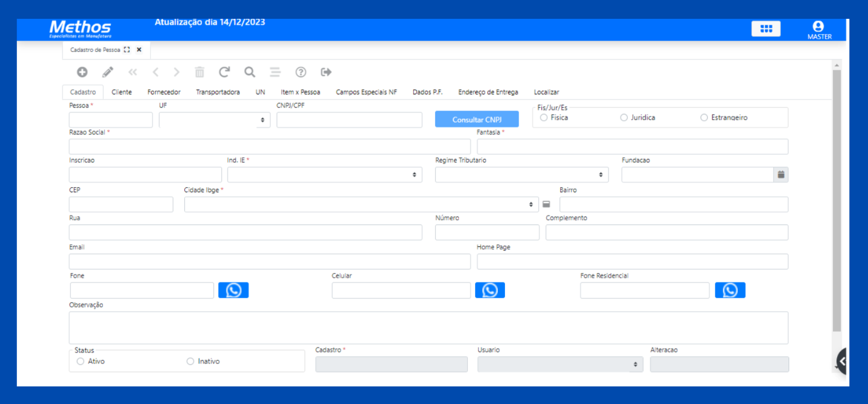Open the UF dropdown
The width and height of the screenshot is (868, 404).
coord(215,120)
